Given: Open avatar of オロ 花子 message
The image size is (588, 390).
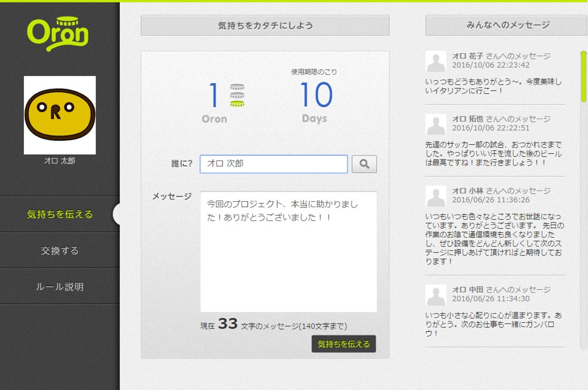Looking at the screenshot, I should coord(436,62).
